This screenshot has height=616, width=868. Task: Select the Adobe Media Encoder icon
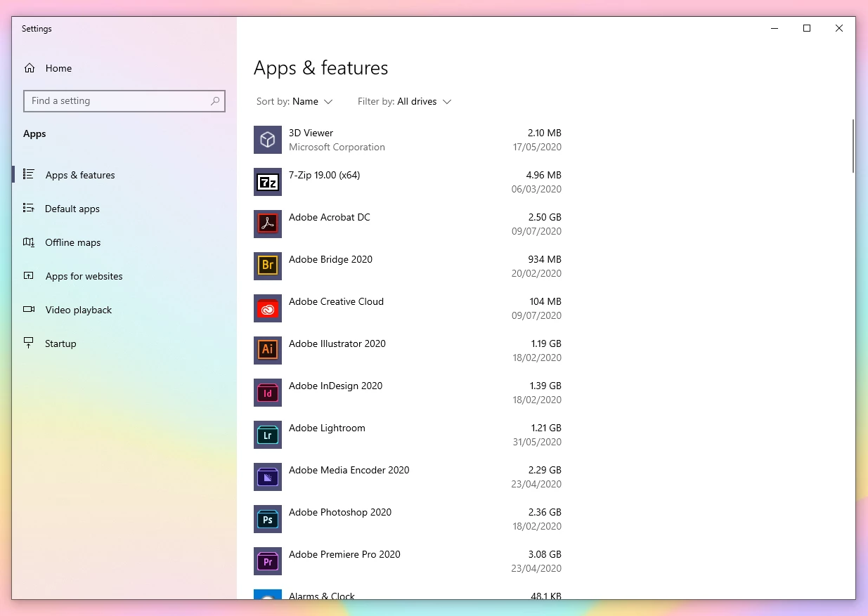pos(268,477)
